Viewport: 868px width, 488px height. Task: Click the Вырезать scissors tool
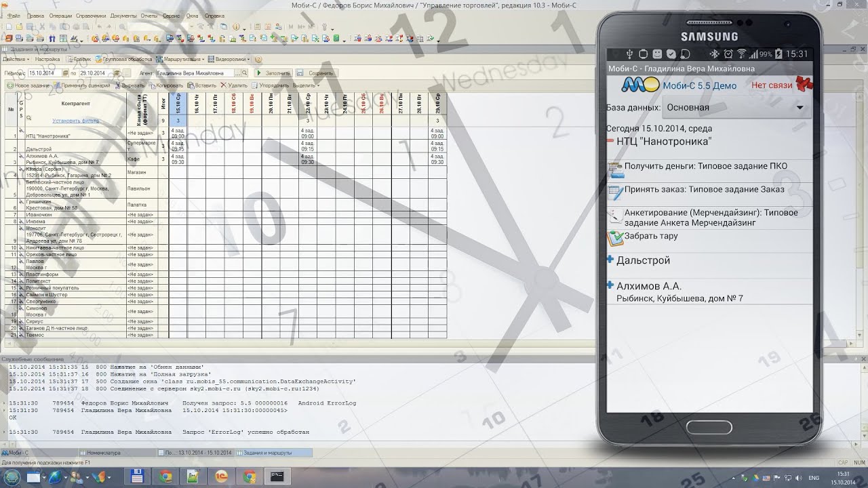pyautogui.click(x=130, y=86)
